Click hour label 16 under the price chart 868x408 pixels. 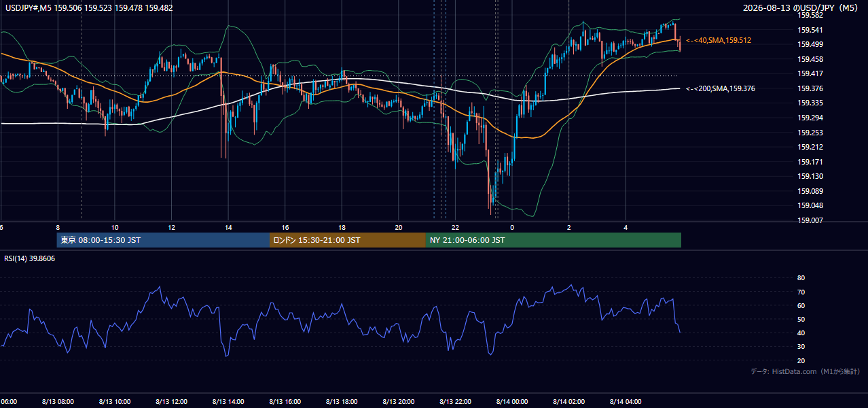[285, 228]
